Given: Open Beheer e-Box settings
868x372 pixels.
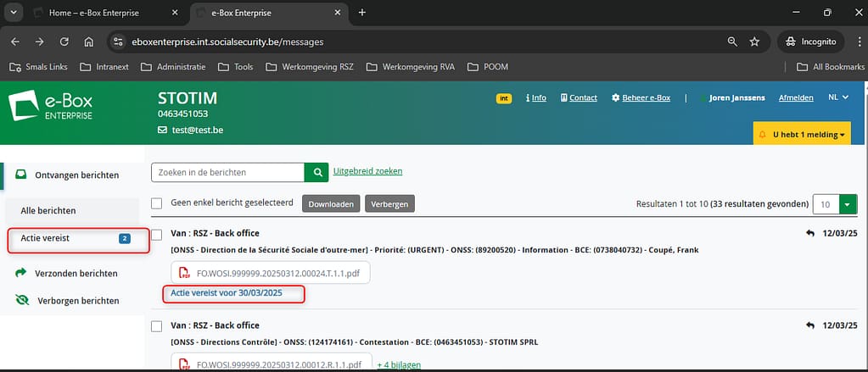Looking at the screenshot, I should pyautogui.click(x=641, y=97).
